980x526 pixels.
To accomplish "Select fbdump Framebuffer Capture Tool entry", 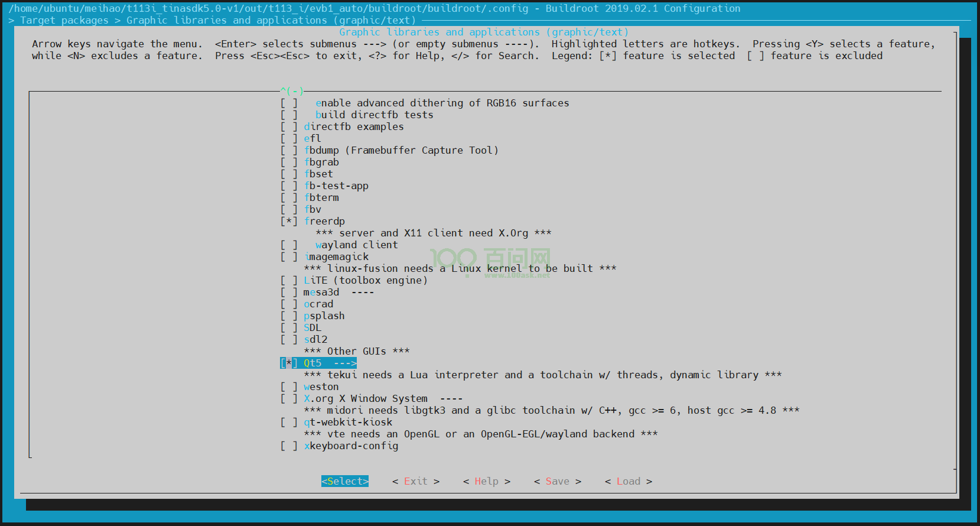I will [401, 150].
